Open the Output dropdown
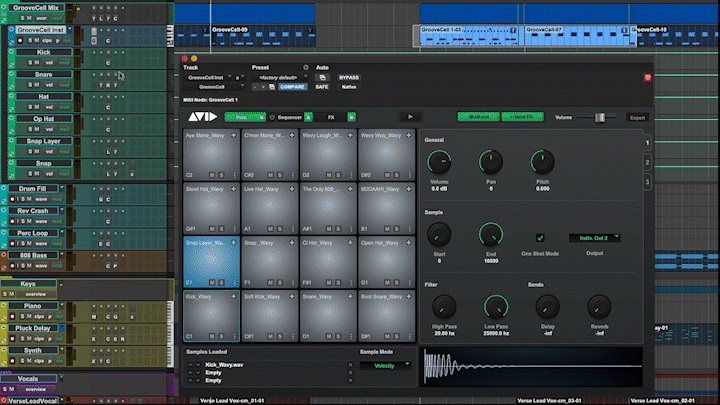The height and width of the screenshot is (405, 720). click(x=595, y=238)
